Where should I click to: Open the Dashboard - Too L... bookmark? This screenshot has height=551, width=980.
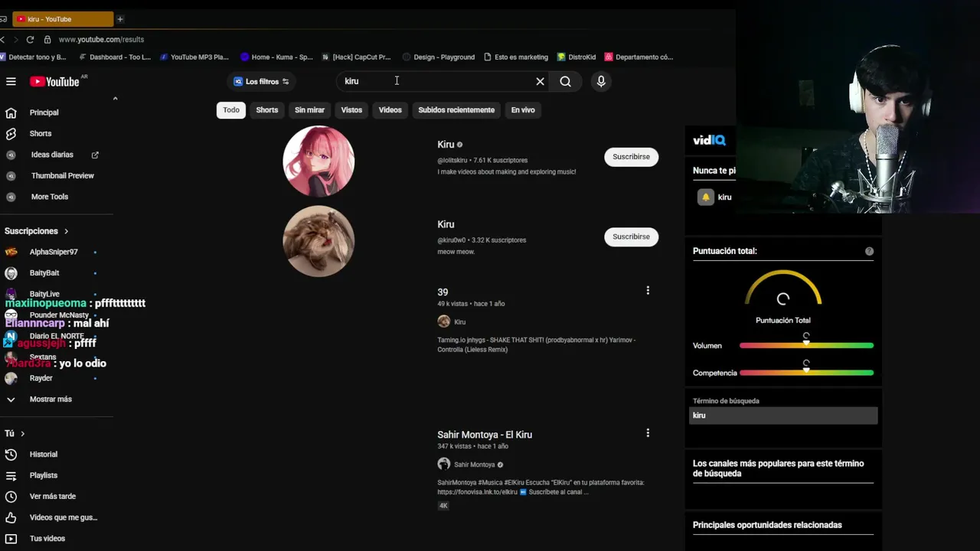[115, 57]
